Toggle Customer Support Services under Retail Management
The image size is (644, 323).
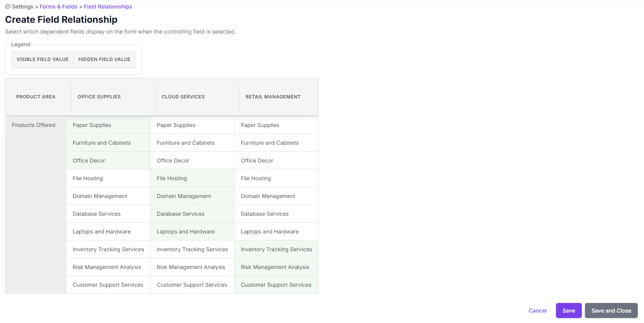276,285
